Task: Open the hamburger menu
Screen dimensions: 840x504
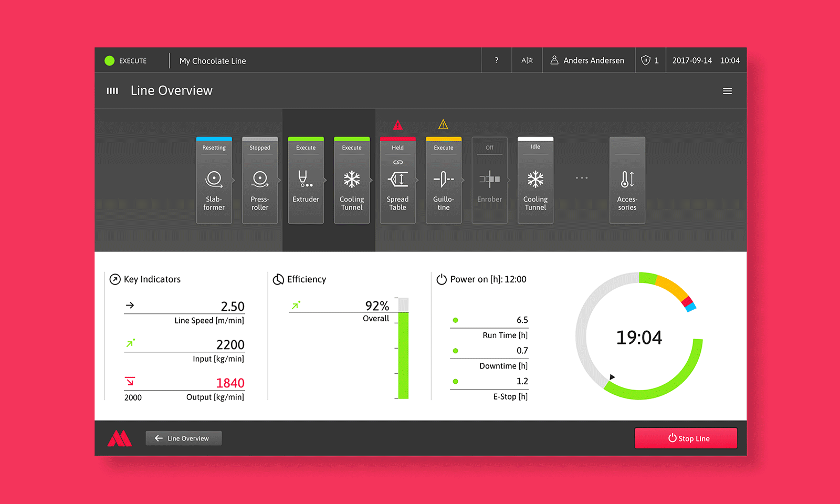Action: tap(727, 91)
